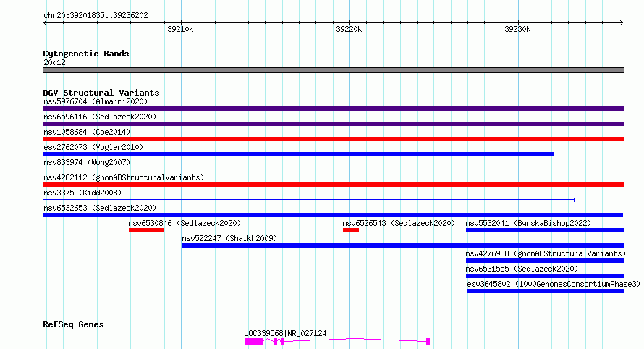Open the nsv3375 (Kidd2008) label
The height and width of the screenshot is (349, 644).
click(x=82, y=193)
